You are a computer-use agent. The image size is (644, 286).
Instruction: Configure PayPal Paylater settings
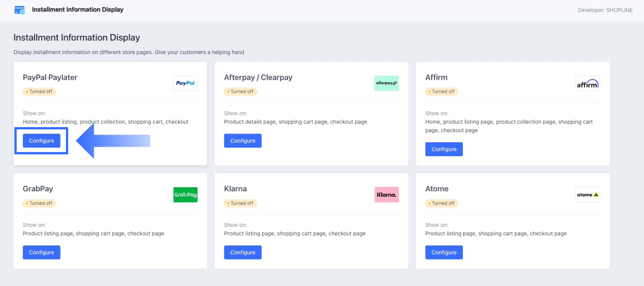(x=42, y=141)
